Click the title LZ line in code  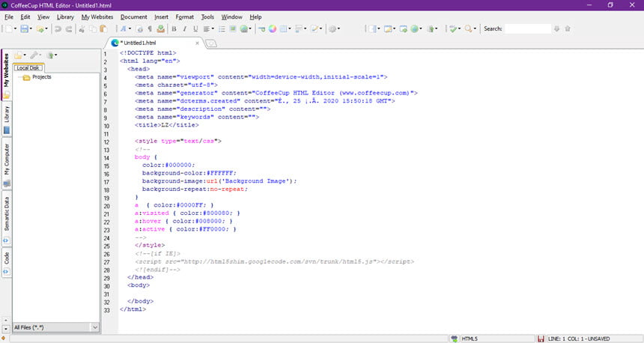pos(167,125)
